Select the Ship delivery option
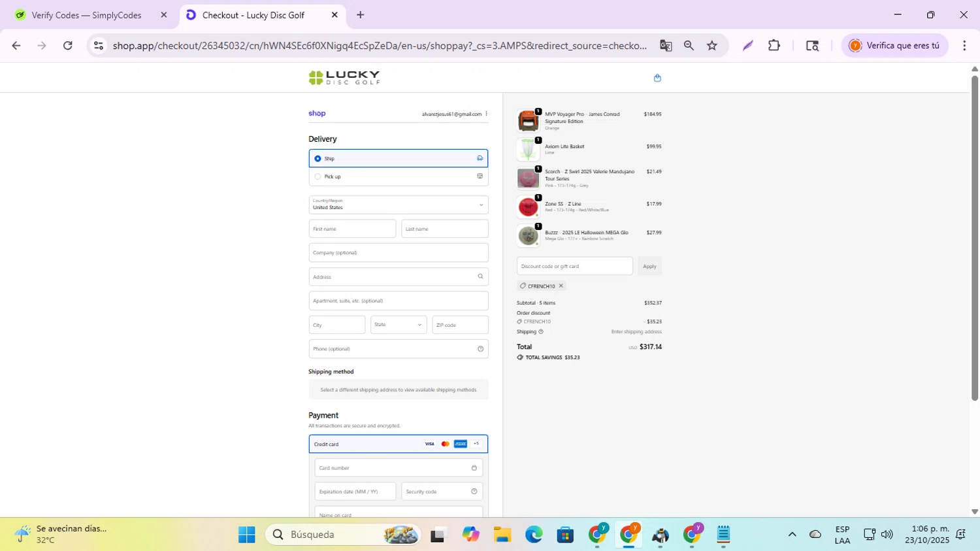980x551 pixels. coord(399,158)
